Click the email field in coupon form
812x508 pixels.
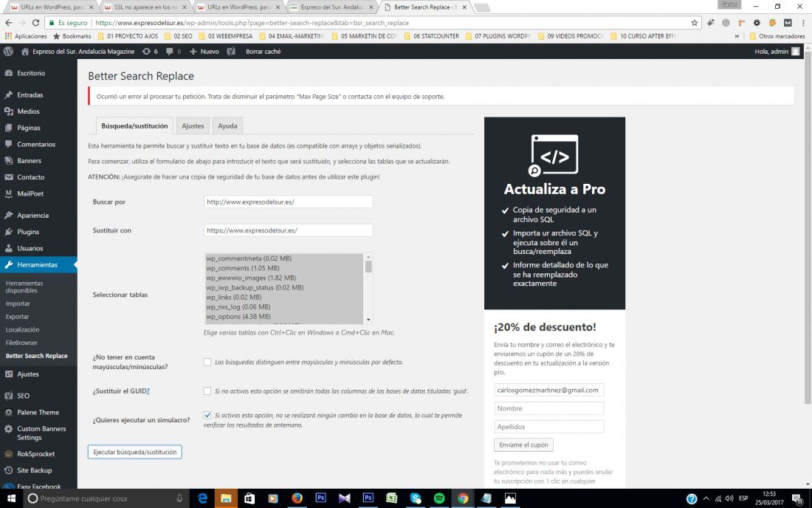pyautogui.click(x=549, y=390)
